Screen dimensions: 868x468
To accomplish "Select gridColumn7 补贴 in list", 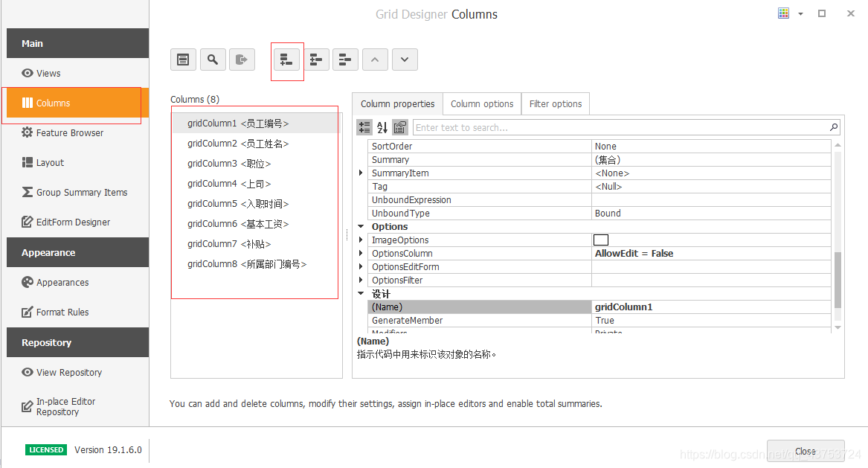I will [255, 244].
